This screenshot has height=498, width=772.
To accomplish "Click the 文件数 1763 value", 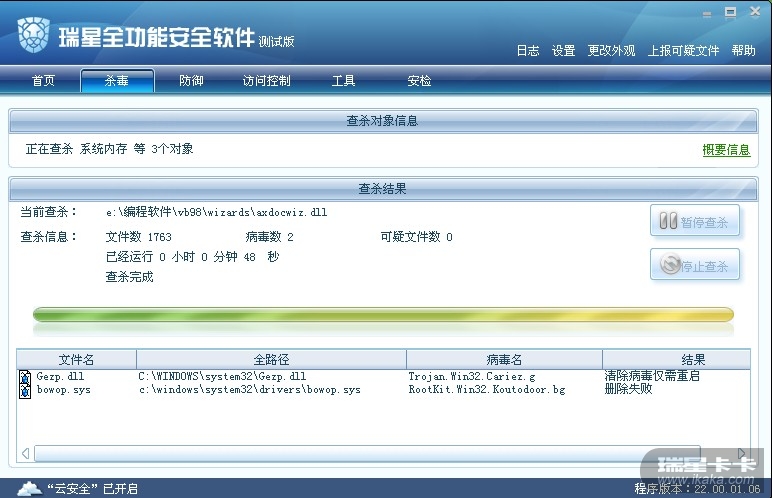I will (x=138, y=237).
